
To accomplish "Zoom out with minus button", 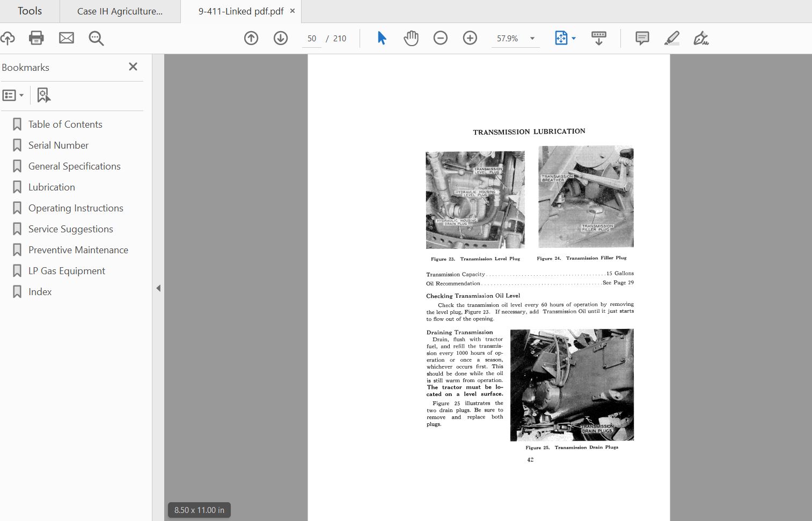I will 441,38.
